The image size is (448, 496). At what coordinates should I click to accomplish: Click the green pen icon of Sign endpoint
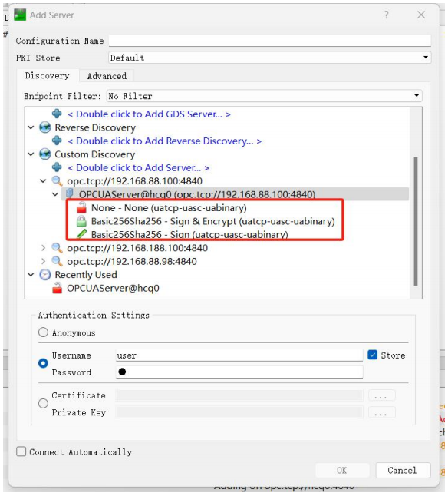coord(81,234)
